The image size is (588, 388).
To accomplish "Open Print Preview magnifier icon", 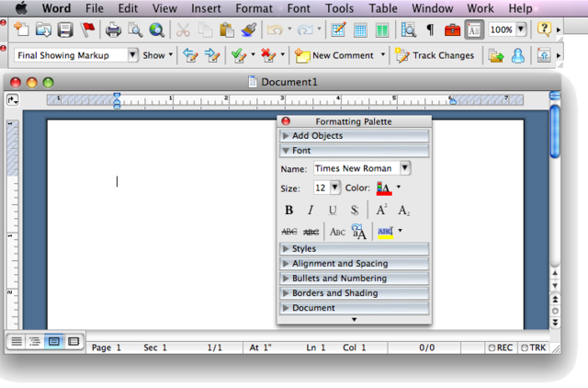I will coord(135,29).
